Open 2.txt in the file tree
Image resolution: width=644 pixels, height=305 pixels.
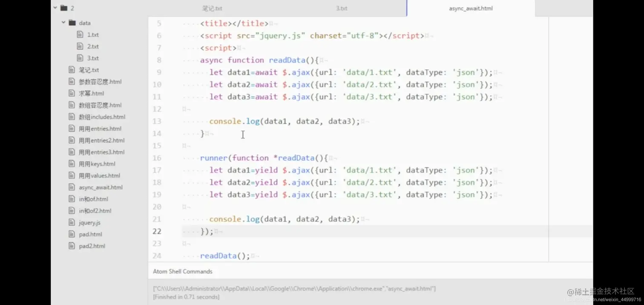[x=93, y=46]
